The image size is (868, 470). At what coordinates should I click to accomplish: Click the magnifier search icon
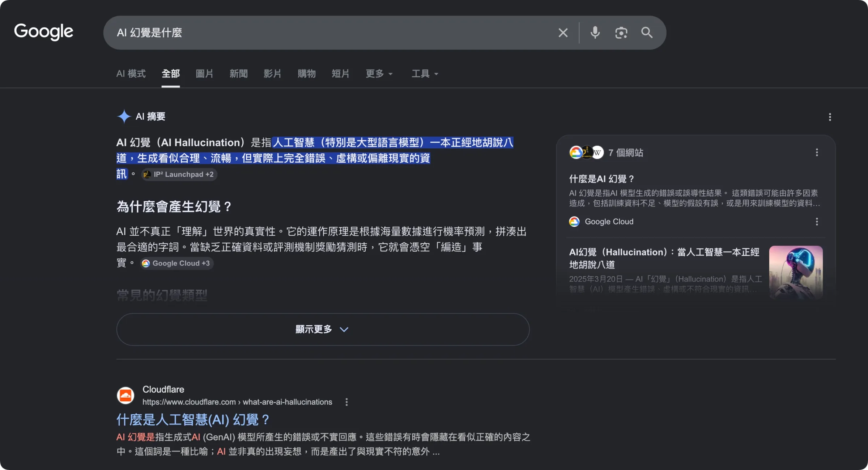click(647, 33)
